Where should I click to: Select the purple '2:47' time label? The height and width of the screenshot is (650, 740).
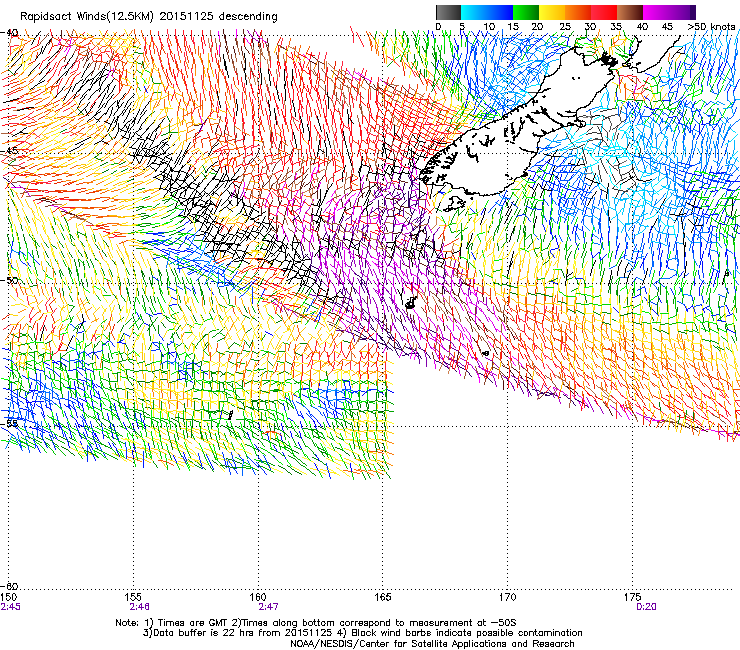(268, 607)
